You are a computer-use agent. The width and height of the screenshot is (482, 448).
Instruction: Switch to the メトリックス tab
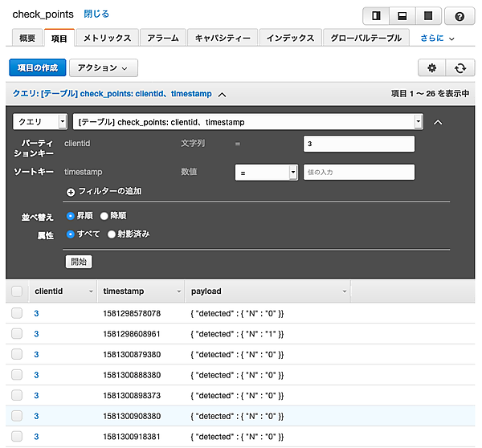[108, 38]
